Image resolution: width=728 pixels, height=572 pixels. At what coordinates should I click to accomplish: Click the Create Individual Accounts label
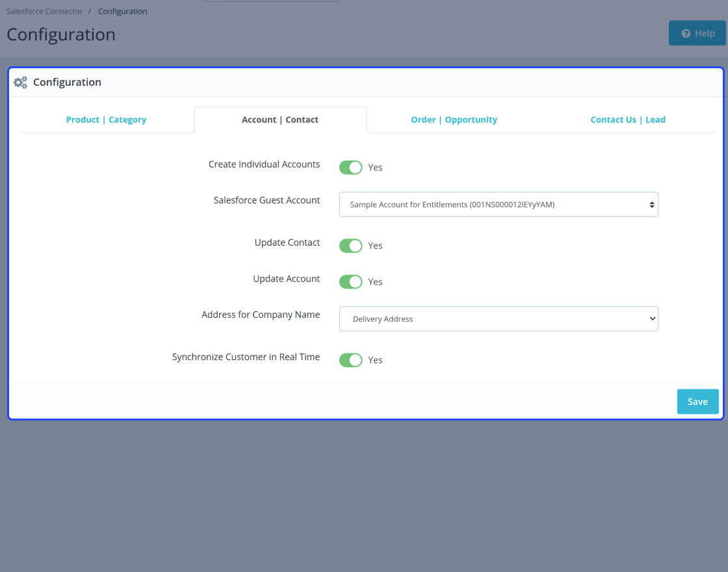(264, 164)
